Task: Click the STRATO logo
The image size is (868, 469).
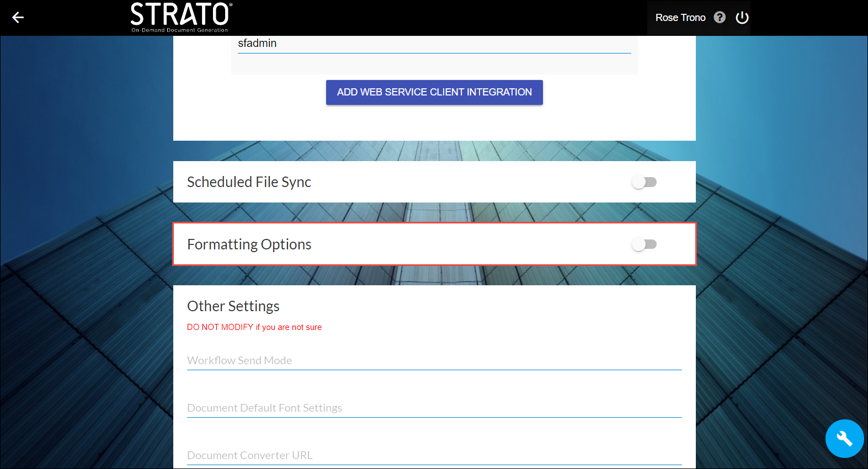Action: coord(181,14)
